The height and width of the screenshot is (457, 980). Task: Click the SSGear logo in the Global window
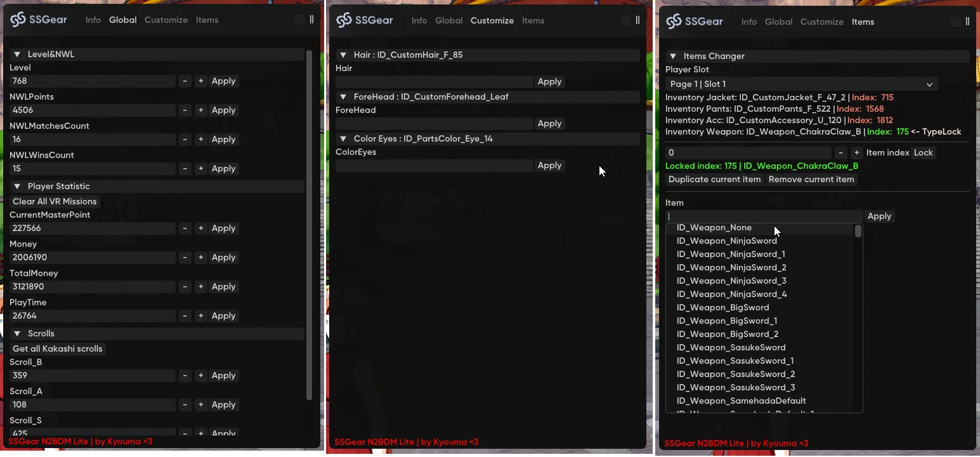pos(39,20)
